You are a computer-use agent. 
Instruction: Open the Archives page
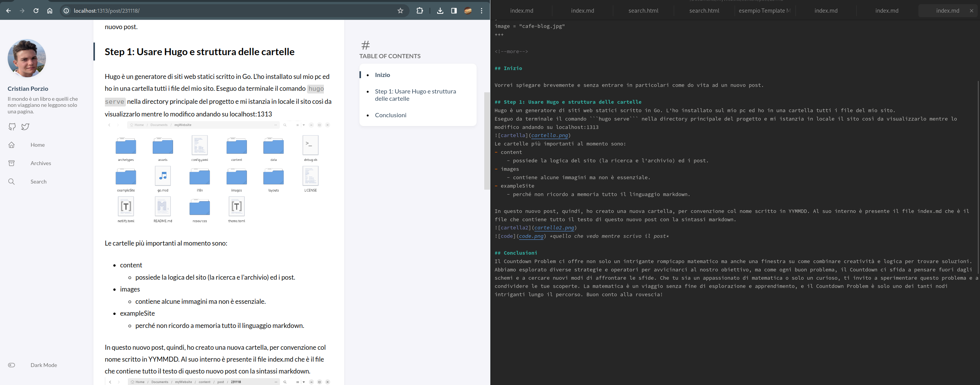pos(41,163)
